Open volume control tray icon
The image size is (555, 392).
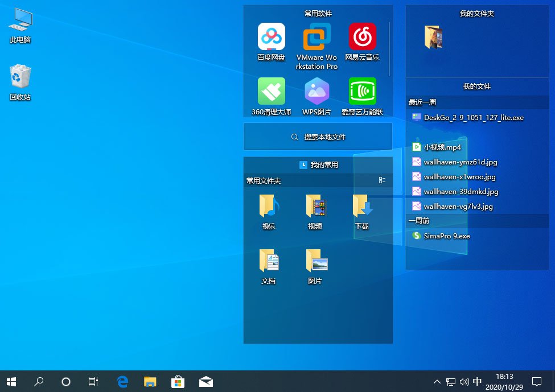tap(464, 381)
